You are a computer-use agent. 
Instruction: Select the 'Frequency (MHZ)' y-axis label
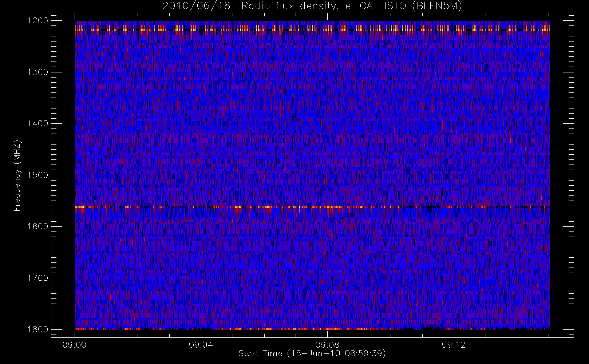(x=17, y=175)
